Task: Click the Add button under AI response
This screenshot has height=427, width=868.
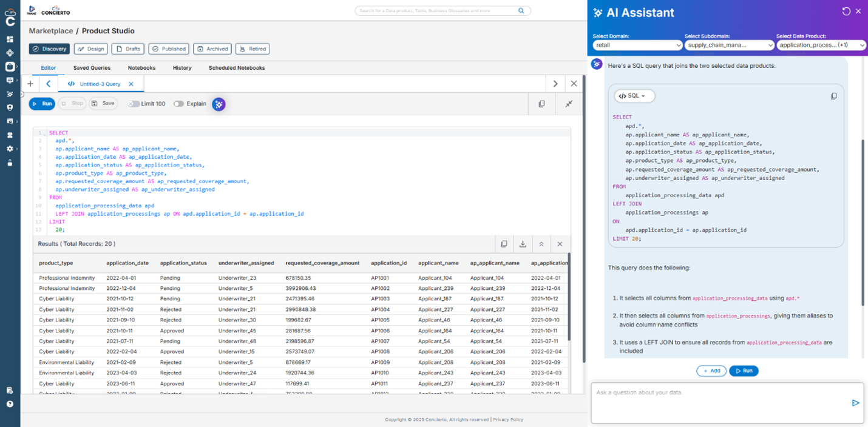Action: coord(711,371)
